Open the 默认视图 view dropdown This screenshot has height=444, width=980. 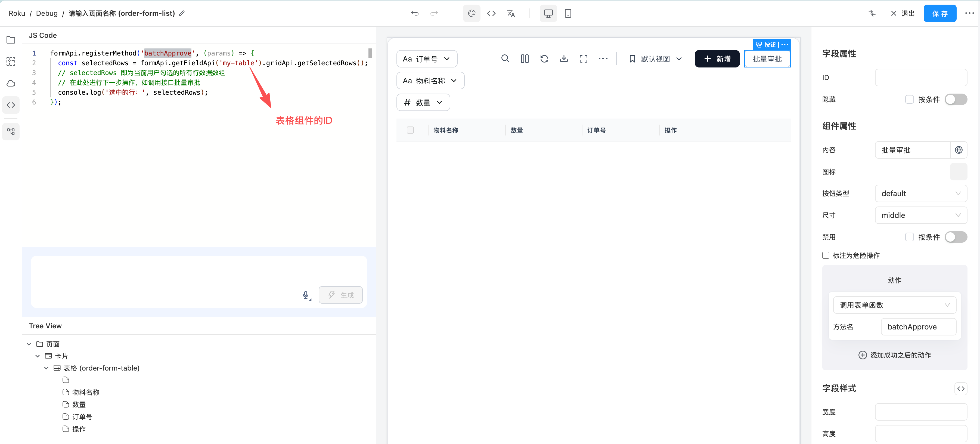click(655, 59)
